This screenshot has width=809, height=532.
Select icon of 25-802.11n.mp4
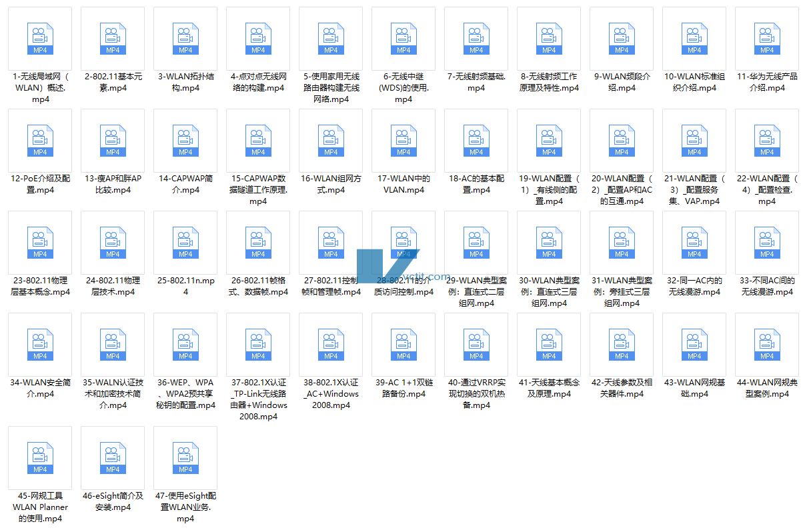click(x=185, y=243)
